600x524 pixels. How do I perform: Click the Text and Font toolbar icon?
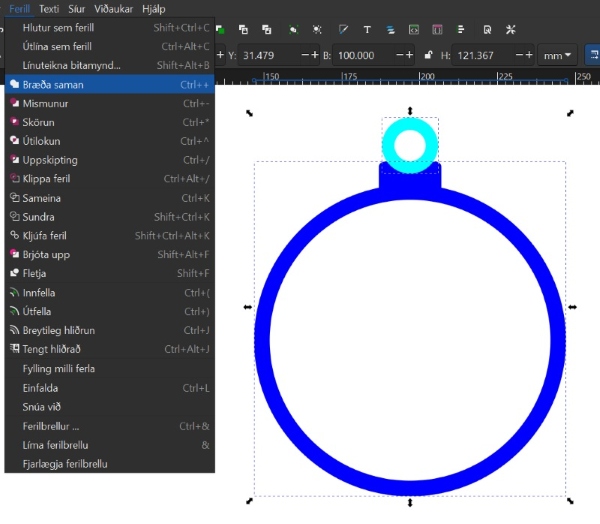[x=367, y=29]
